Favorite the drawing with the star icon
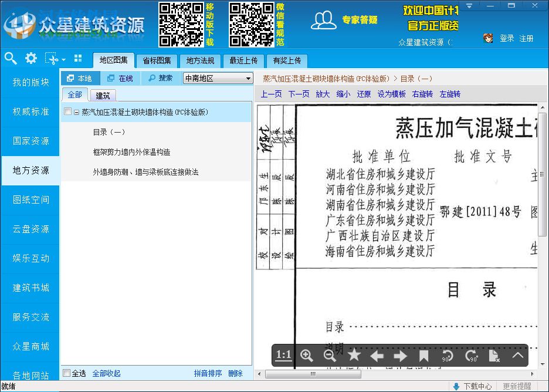Image resolution: width=549 pixels, height=392 pixels. (x=354, y=355)
